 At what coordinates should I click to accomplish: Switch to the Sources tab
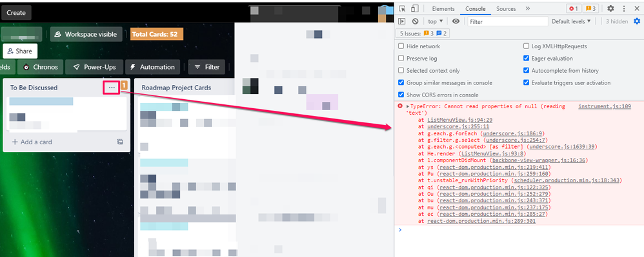[506, 8]
